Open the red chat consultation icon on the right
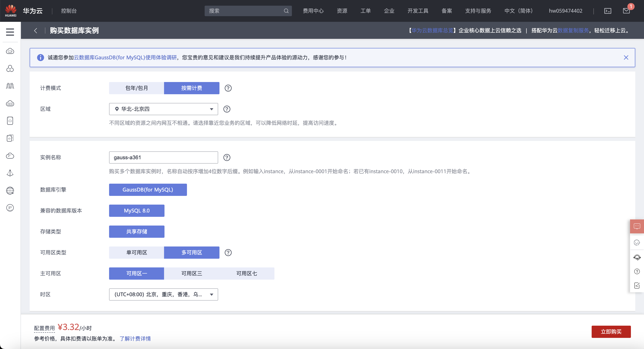This screenshot has height=349, width=644. (x=637, y=226)
